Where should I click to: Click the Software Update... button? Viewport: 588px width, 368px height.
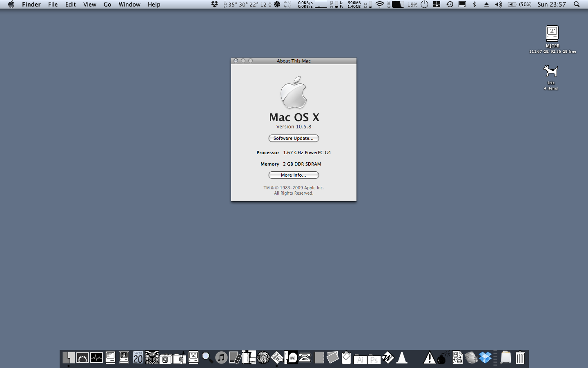point(294,138)
